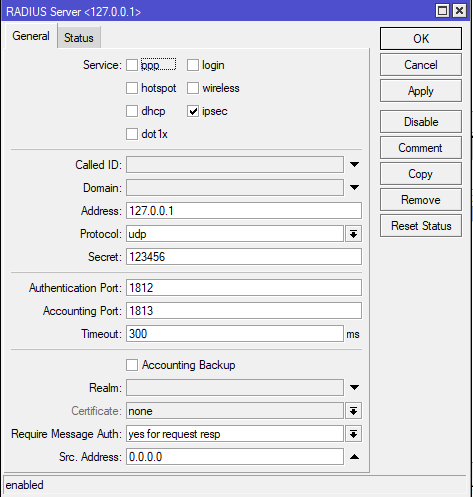This screenshot has height=497, width=473.
Task: Disable this RADIUS server entry
Action: click(x=421, y=122)
